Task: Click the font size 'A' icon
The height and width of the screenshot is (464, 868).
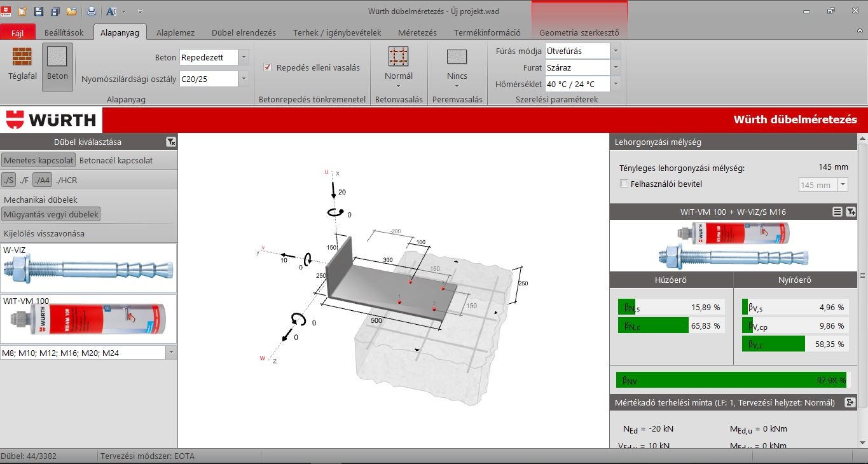Action: click(111, 11)
